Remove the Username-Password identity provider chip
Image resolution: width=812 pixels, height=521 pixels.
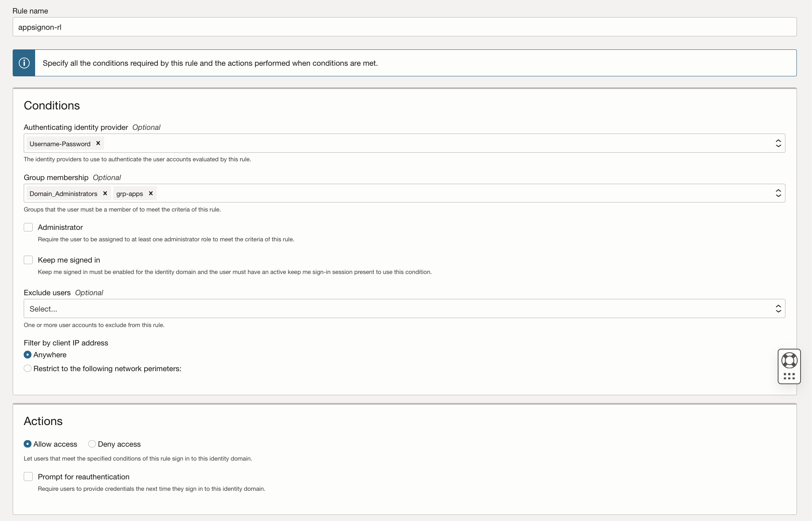98,143
